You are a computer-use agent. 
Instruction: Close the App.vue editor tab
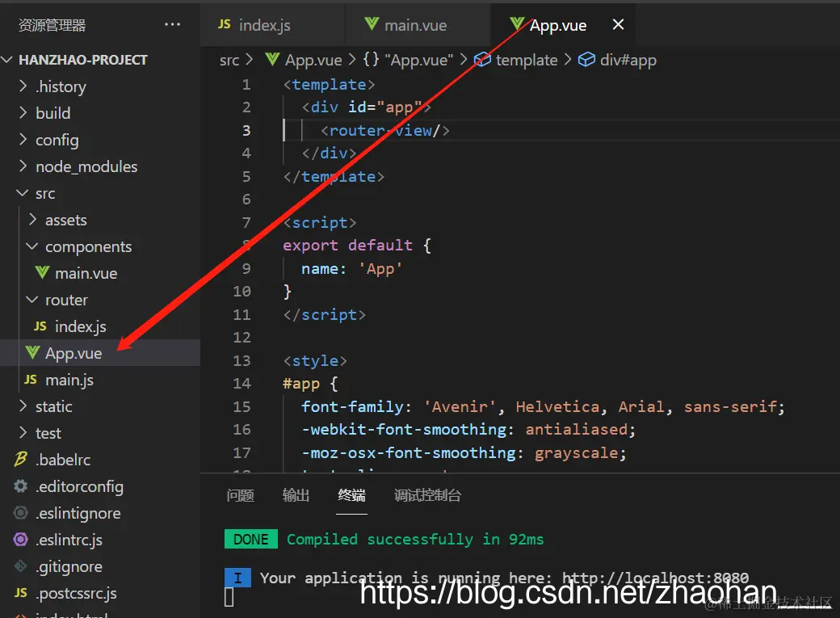(x=618, y=25)
